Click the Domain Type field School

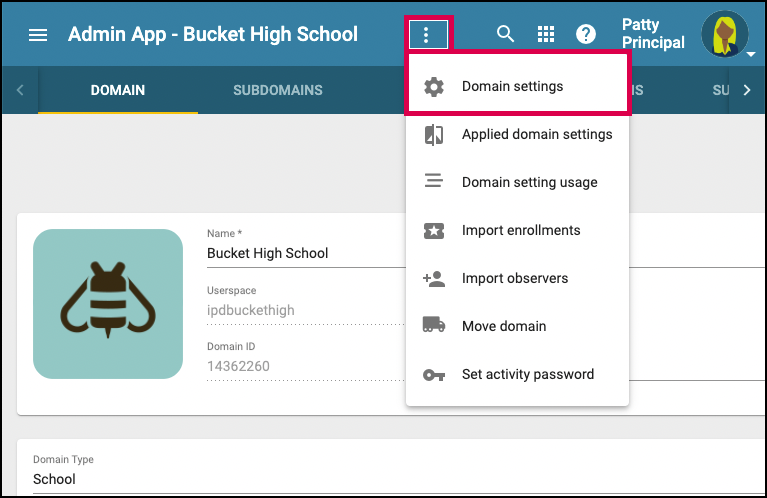(x=399, y=479)
